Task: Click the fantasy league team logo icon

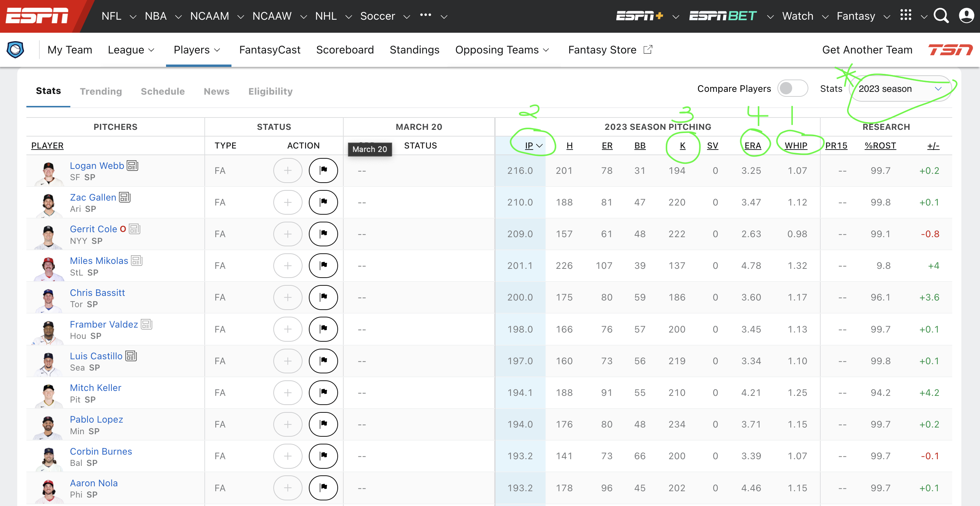Action: pyautogui.click(x=15, y=50)
